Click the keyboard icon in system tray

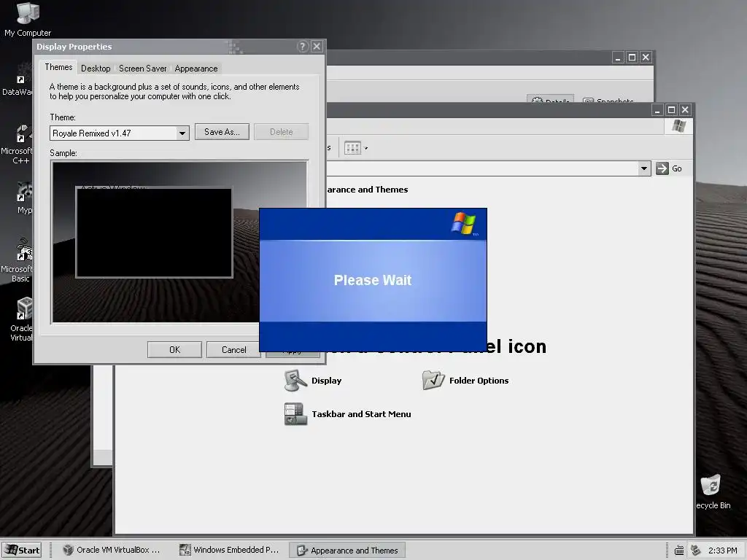[680, 551]
